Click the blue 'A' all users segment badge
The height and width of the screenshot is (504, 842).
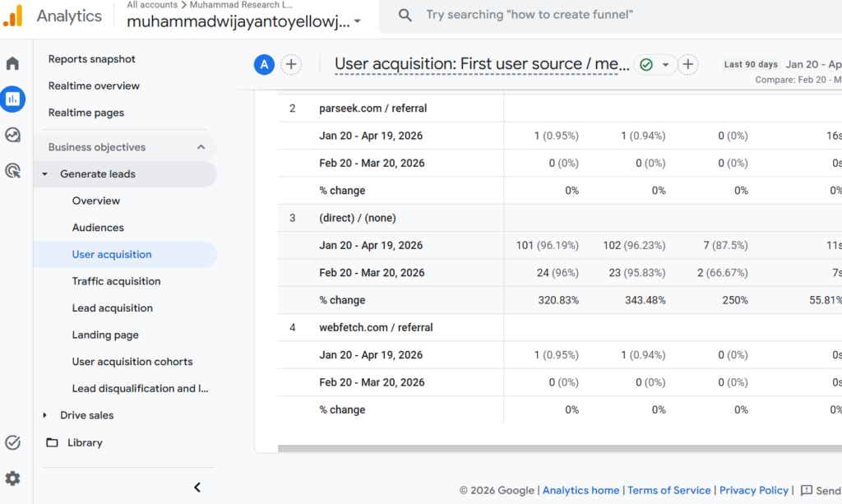click(264, 64)
